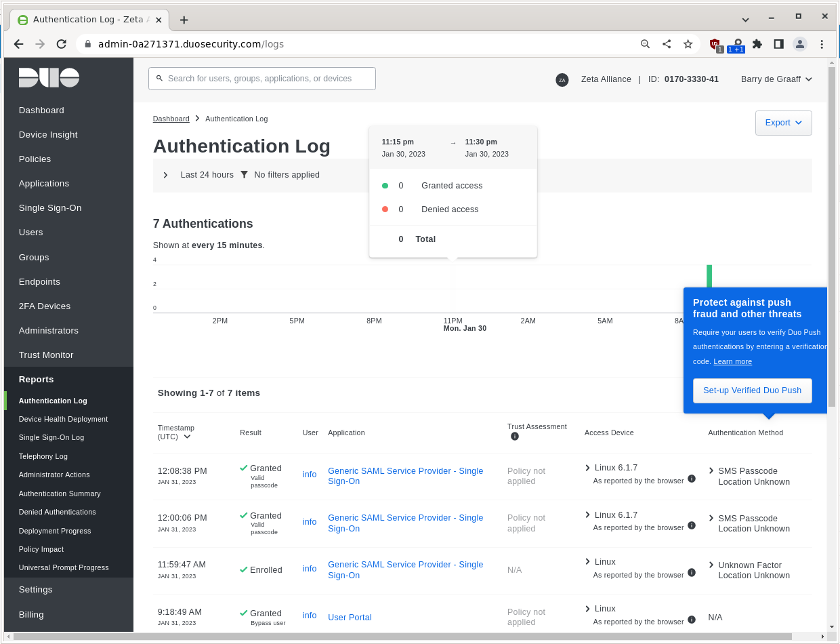Expand the Last 24 hours filter panel
The width and height of the screenshot is (840, 644).
[x=166, y=175]
